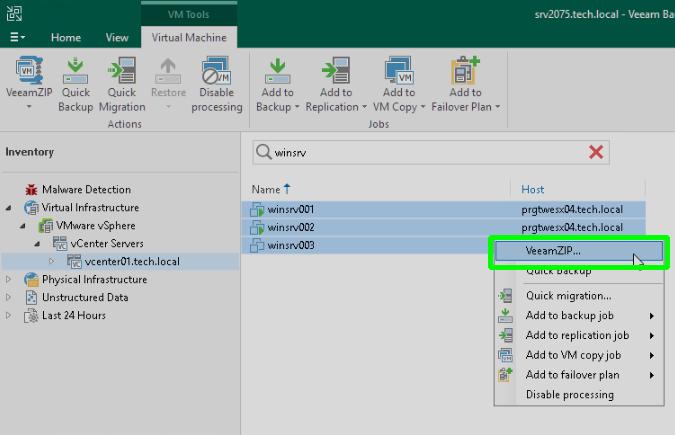Switch to the Home ribbon tab
Viewport: 675px width, 435px height.
coord(66,37)
